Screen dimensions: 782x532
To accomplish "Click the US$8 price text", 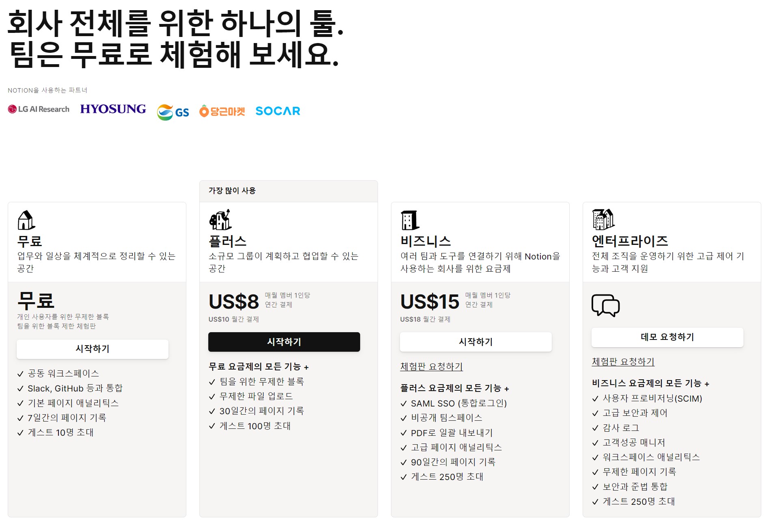I will coord(234,302).
